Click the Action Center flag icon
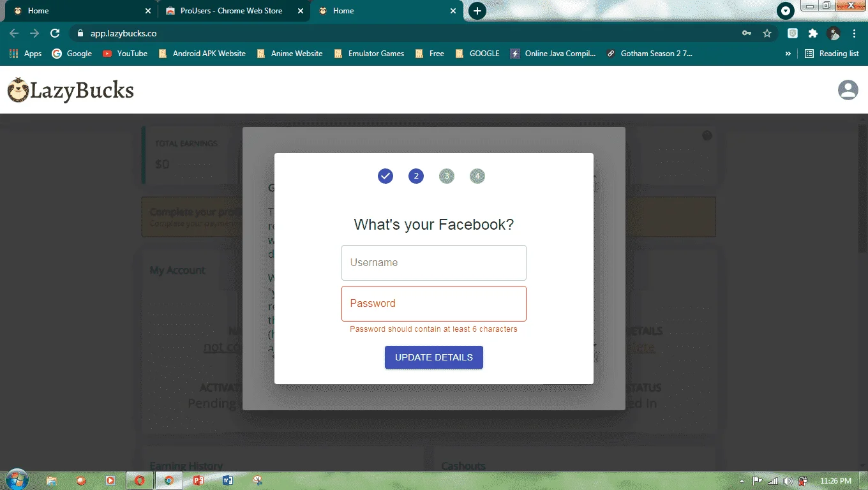 point(758,481)
